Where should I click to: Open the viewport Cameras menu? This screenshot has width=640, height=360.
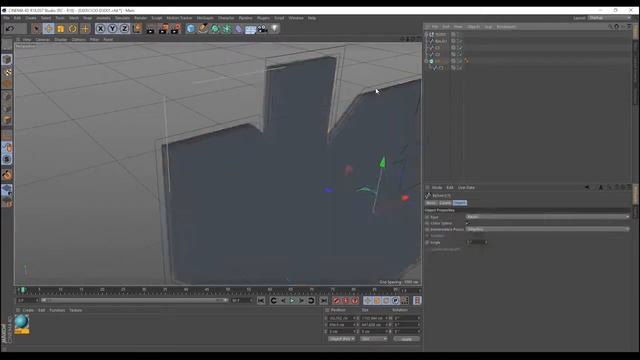(43, 40)
